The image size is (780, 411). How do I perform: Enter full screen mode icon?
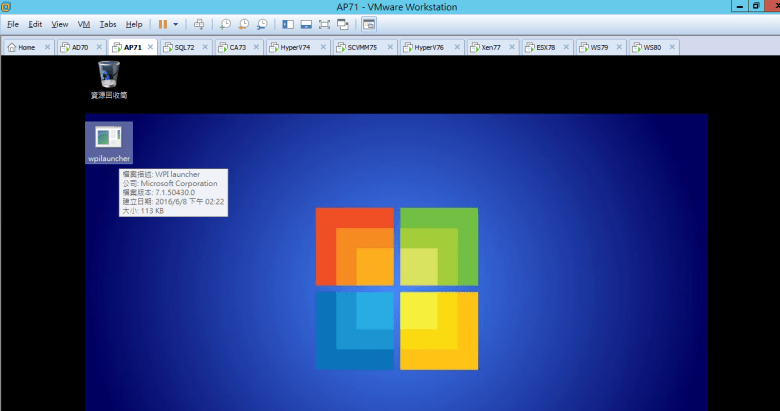pyautogui.click(x=324, y=23)
